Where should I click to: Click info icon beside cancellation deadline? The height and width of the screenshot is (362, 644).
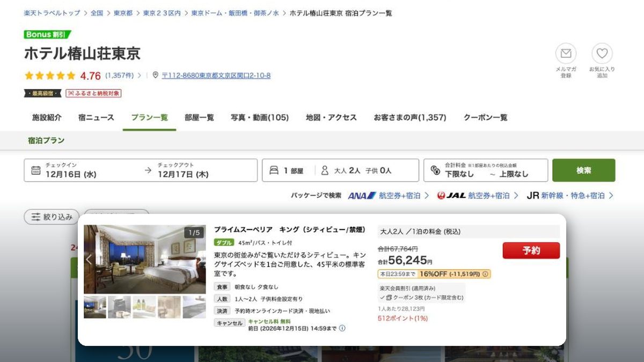[342, 328]
